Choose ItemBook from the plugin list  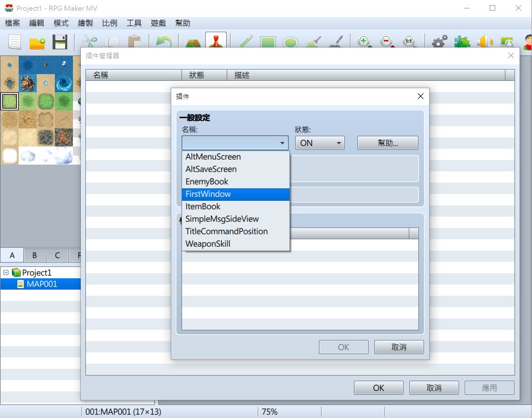(236, 206)
